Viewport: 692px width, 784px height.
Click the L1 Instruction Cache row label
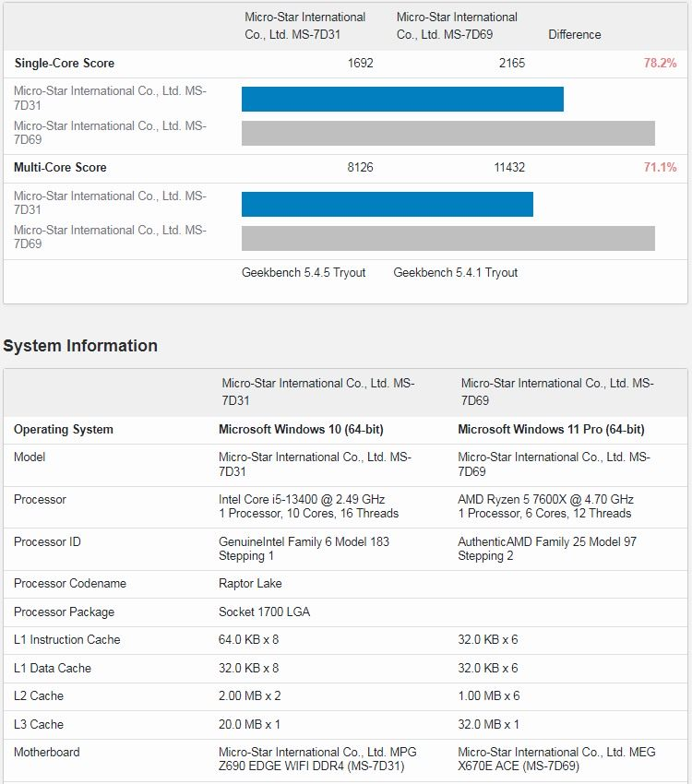click(67, 639)
